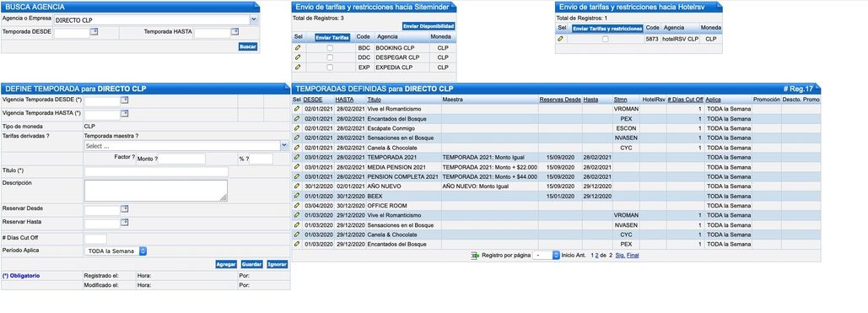The width and height of the screenshot is (868, 313).
Task: Focus the Reservar Hasta date field
Action: pyautogui.click(x=102, y=224)
